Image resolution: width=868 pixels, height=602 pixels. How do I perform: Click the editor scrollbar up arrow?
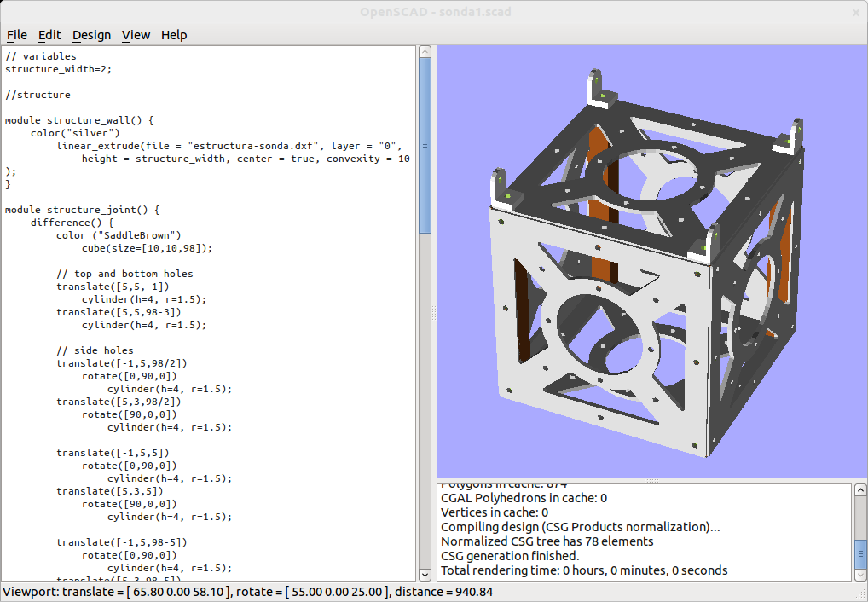pyautogui.click(x=425, y=50)
